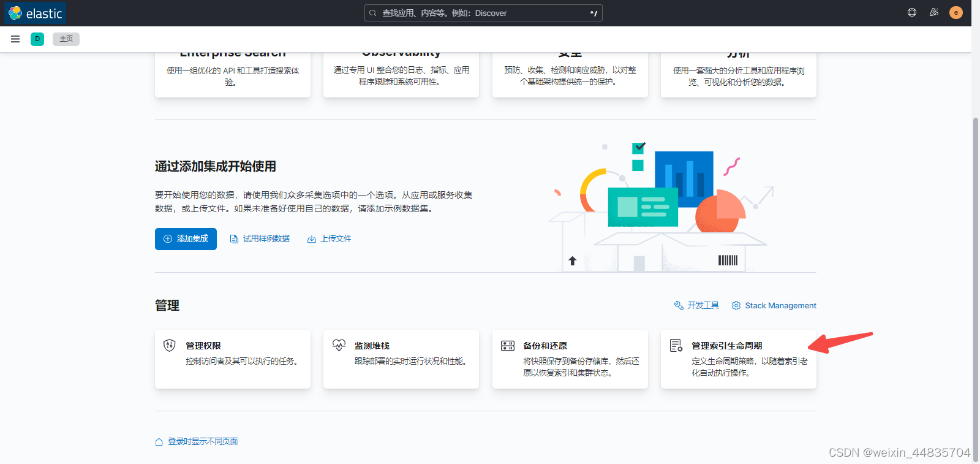Open the help menu icon

(x=912, y=12)
